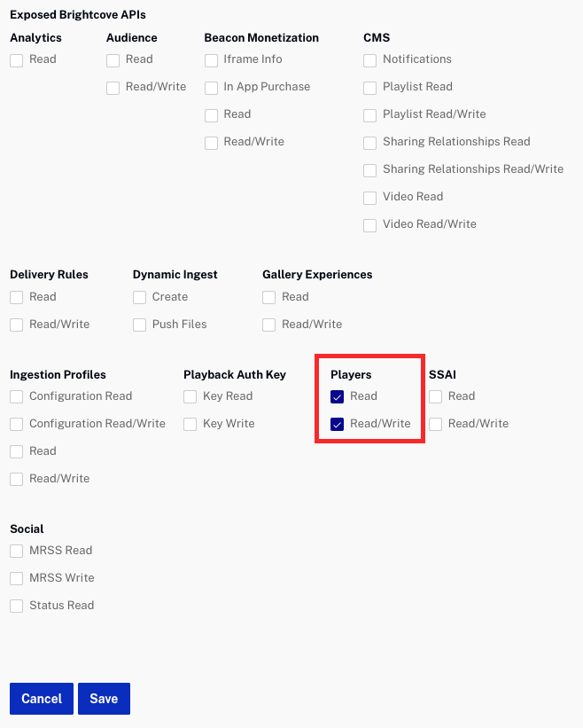583x728 pixels.
Task: Click the Cancel button
Action: (x=42, y=699)
